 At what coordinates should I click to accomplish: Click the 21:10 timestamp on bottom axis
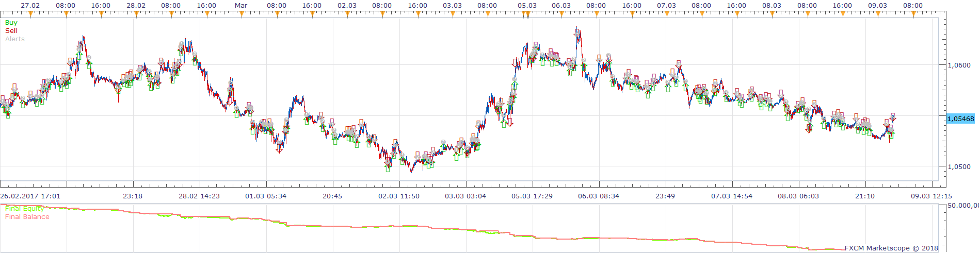pyautogui.click(x=865, y=196)
